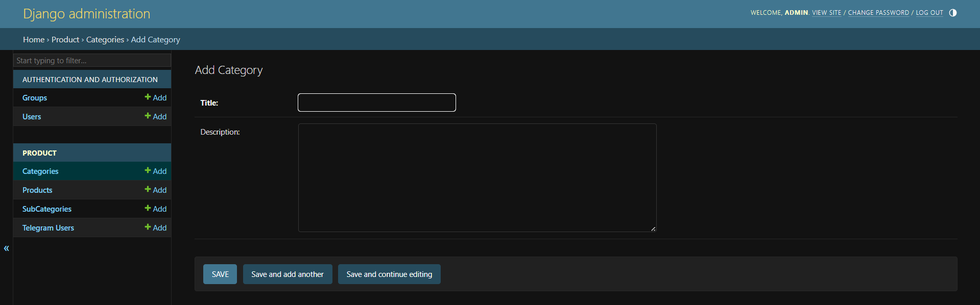This screenshot has height=305, width=980.
Task: Go to Product in the breadcrumb
Action: pyautogui.click(x=65, y=40)
